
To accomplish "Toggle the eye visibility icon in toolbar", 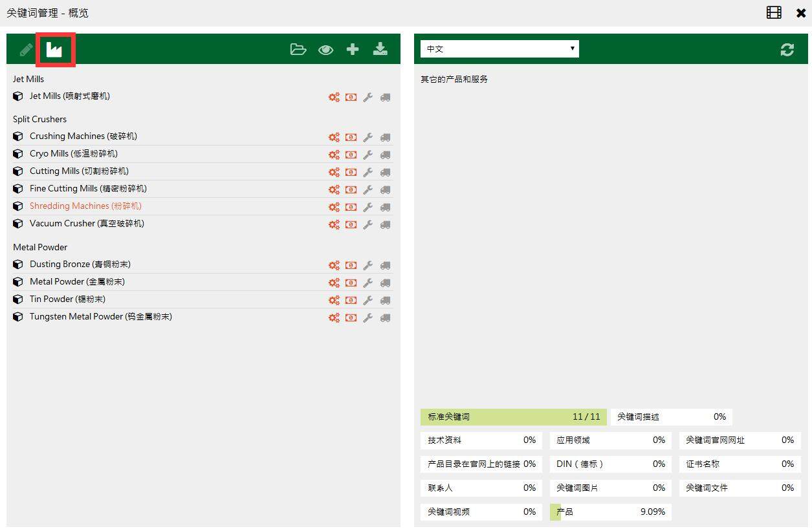I will point(325,50).
